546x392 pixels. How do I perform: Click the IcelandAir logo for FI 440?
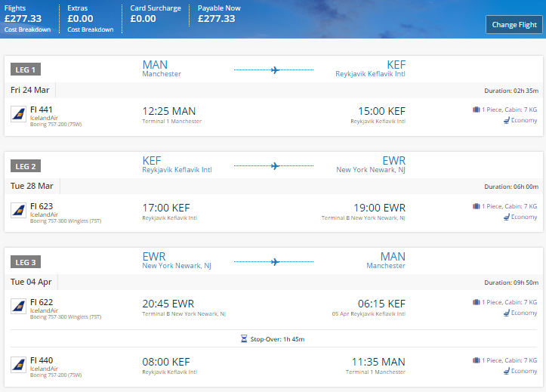pos(18,365)
